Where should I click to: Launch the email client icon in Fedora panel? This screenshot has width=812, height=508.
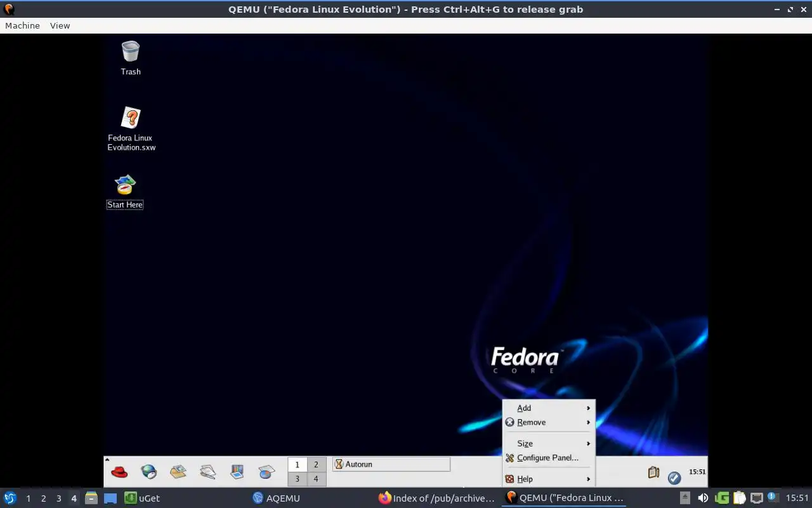pos(178,472)
